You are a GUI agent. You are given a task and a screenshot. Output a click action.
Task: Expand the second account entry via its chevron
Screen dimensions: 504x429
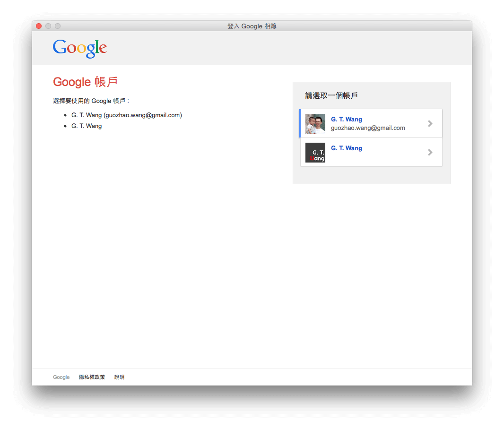430,152
